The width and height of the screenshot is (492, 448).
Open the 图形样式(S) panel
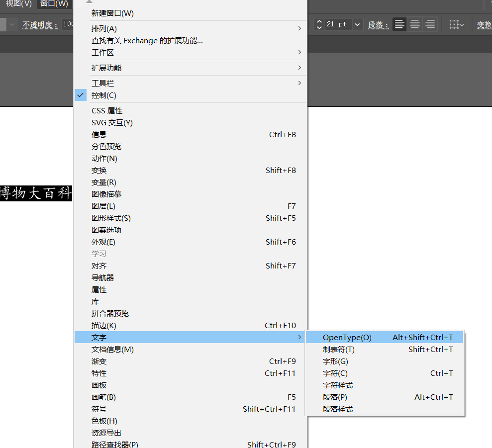[x=190, y=218]
